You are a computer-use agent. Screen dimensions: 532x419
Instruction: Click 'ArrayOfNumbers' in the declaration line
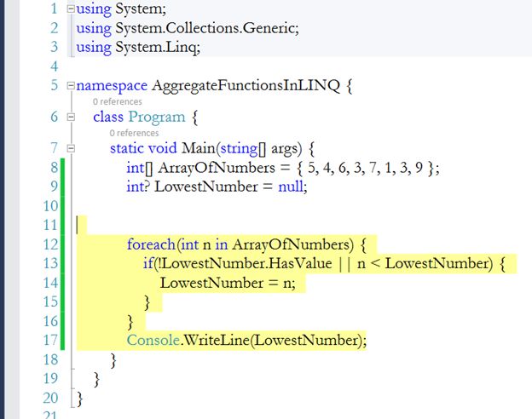point(217,168)
